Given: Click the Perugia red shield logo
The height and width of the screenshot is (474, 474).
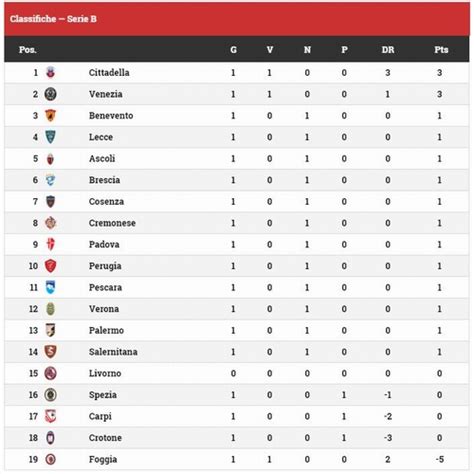Looking at the screenshot, I should (x=50, y=266).
